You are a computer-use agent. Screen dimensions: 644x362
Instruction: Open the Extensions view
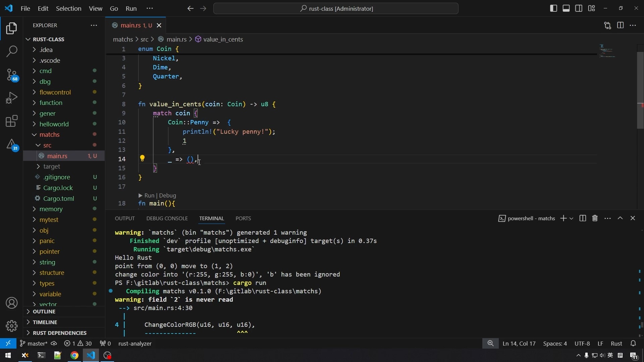pos(12,121)
